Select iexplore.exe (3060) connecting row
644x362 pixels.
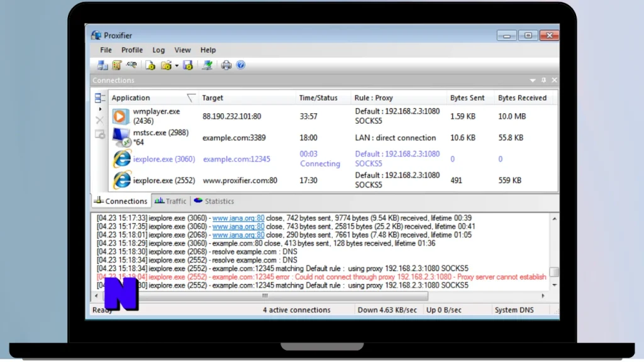click(x=333, y=159)
